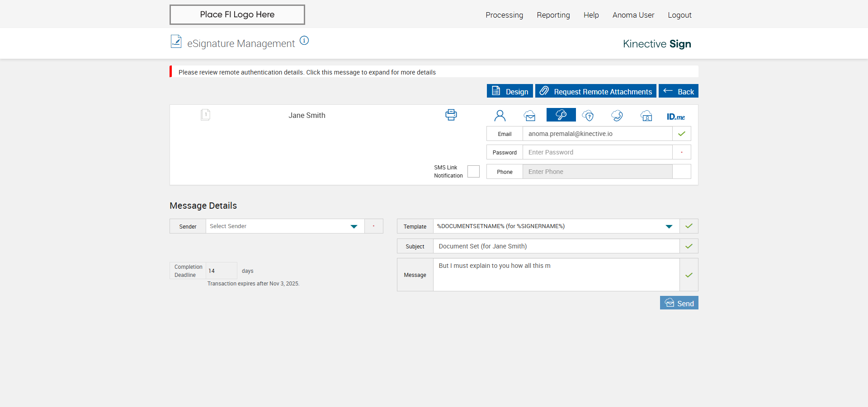The width and height of the screenshot is (868, 407).
Task: Click the printer icon next to Jane Smith
Action: pos(451,115)
